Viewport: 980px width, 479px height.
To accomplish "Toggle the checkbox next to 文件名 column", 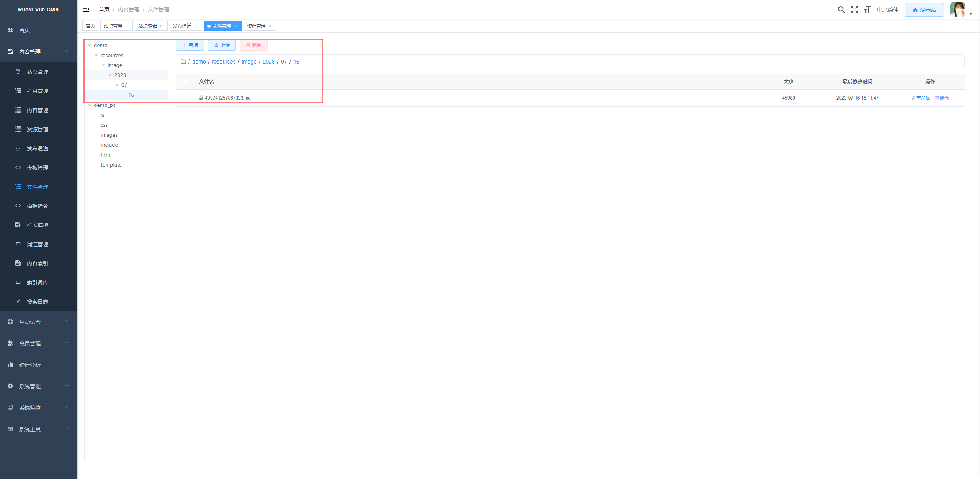I will (186, 81).
